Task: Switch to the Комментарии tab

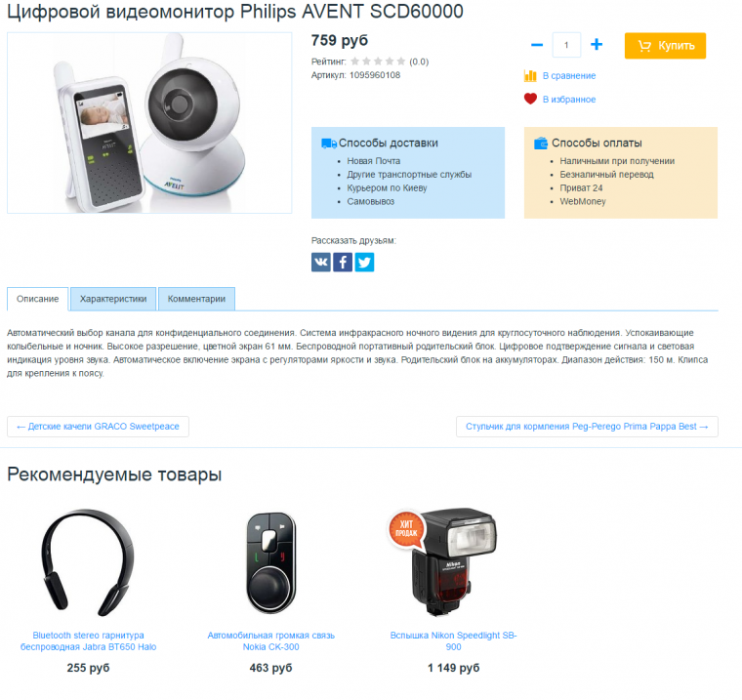Action: (x=196, y=299)
